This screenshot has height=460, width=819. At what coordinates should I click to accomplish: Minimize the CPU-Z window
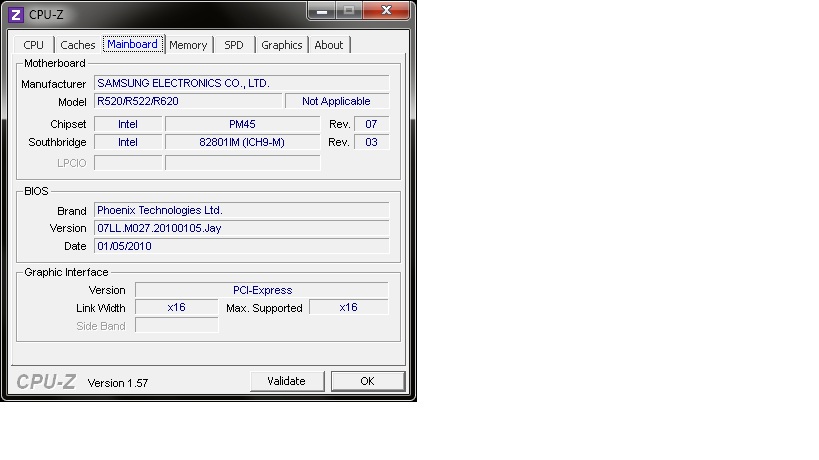tap(322, 11)
